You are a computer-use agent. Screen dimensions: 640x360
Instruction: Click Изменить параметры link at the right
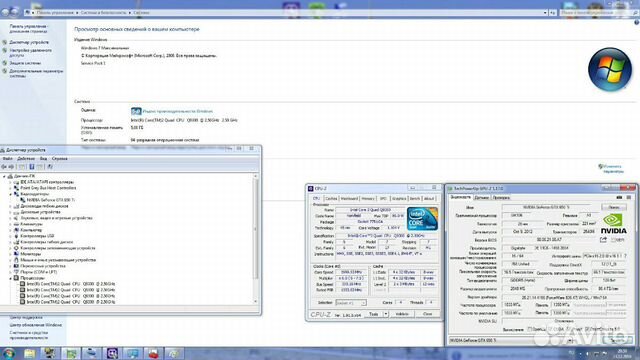click(613, 169)
